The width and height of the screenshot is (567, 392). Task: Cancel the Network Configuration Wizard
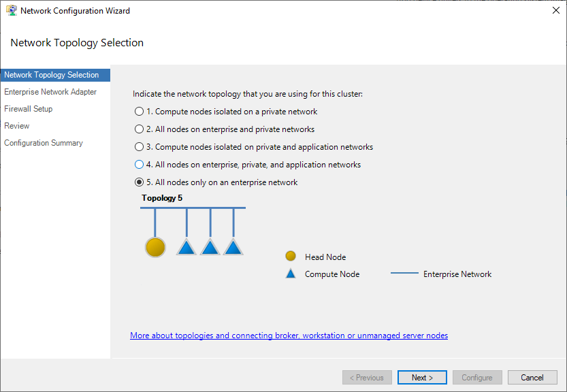(532, 377)
